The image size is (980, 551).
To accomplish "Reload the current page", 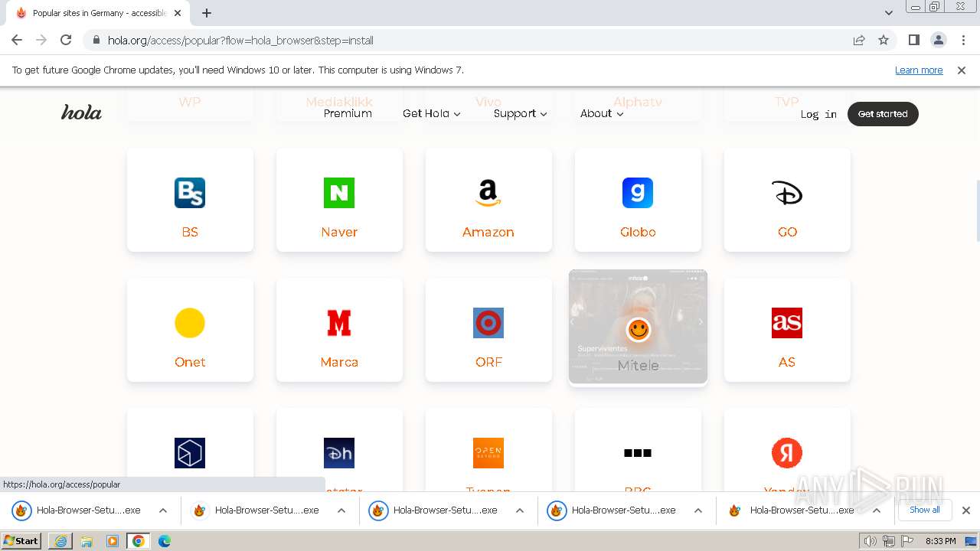I will tap(66, 40).
